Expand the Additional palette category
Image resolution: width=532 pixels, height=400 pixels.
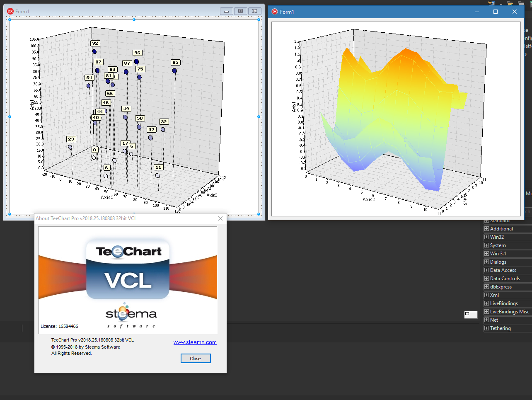pos(486,229)
